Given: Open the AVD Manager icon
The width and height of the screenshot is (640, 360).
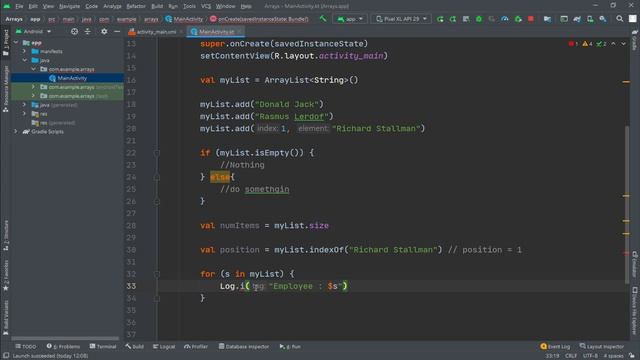Looking at the screenshot, I should coord(590,19).
